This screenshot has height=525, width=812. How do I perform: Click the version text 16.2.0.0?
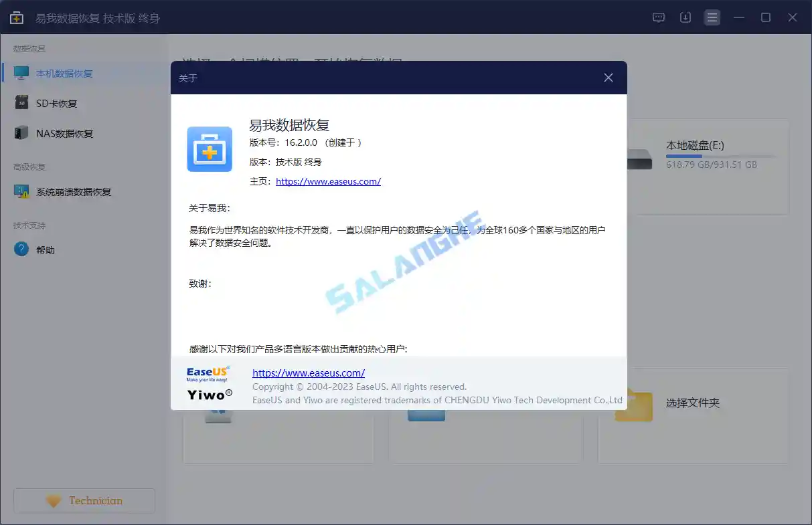tap(301, 142)
